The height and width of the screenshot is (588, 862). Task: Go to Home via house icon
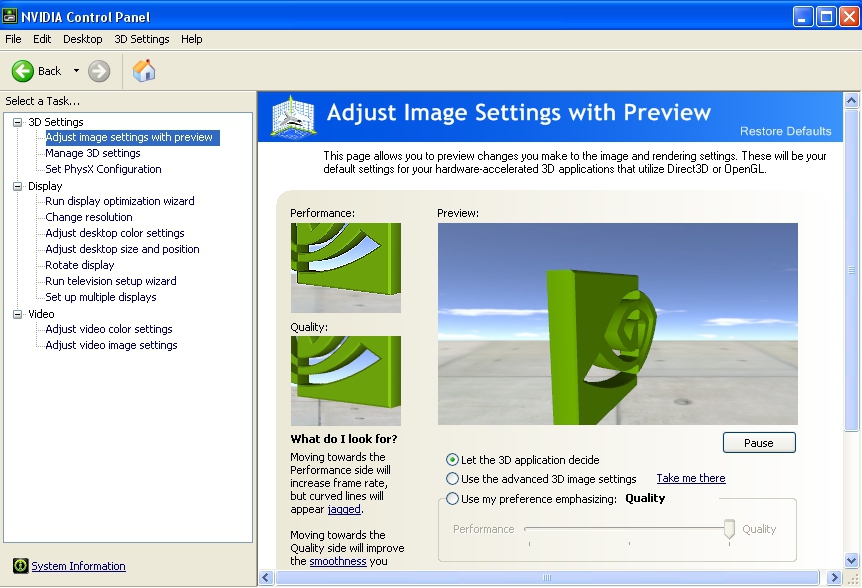[x=144, y=71]
